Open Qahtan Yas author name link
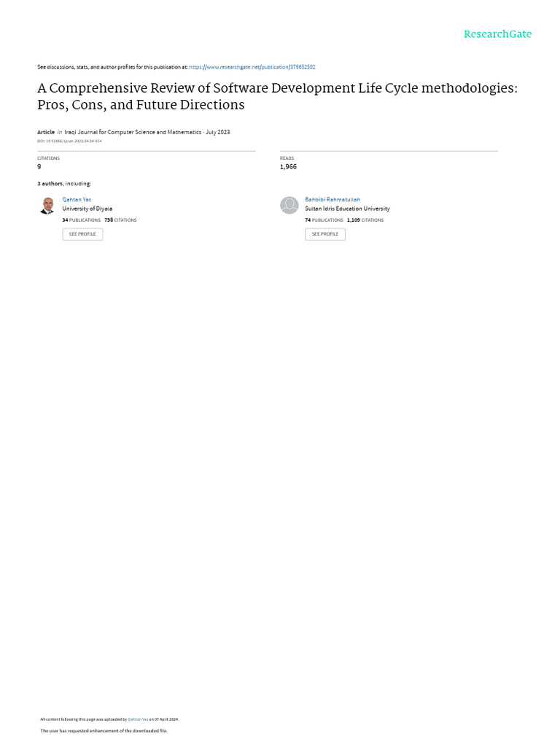This screenshot has height=747, width=560. pyautogui.click(x=77, y=199)
